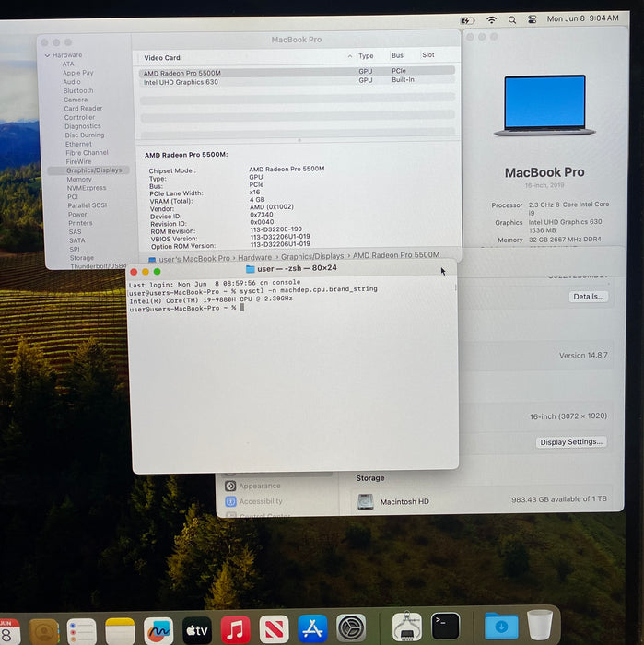Screen dimensions: 644x645
Task: Select Diagnostics in the Hardware list
Action: pos(82,126)
